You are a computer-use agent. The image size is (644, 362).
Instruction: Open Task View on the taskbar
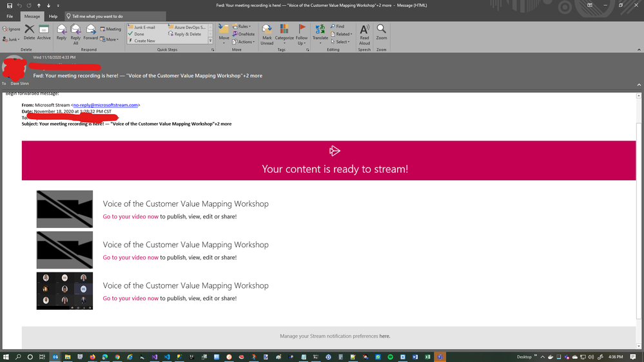point(42,357)
